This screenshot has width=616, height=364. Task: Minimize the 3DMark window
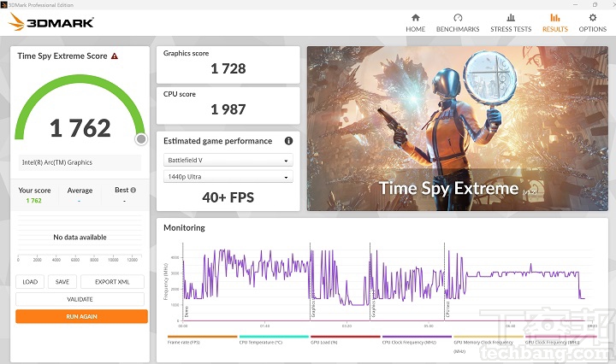[x=576, y=5]
